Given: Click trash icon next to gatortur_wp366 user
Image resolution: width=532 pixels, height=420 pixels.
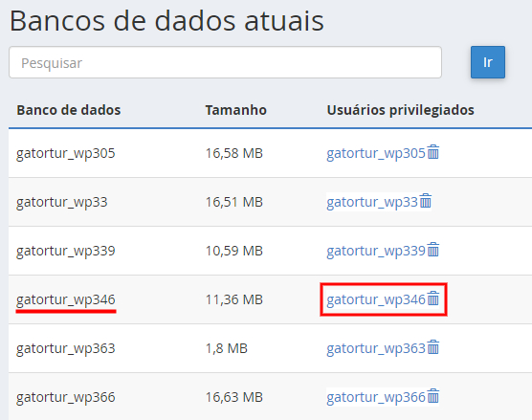Looking at the screenshot, I should (432, 396).
